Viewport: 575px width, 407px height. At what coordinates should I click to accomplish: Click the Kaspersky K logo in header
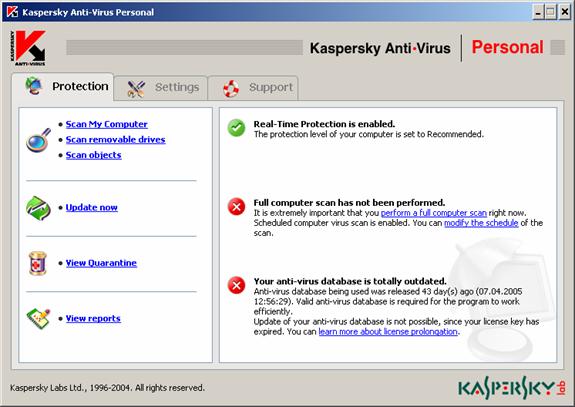click(x=28, y=48)
